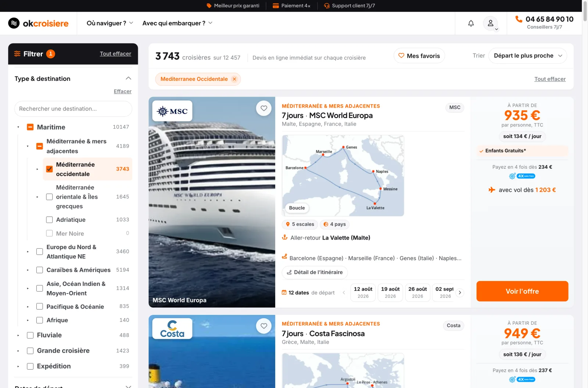Add Costa Fascinosa to favorites
The width and height of the screenshot is (588, 388).
coord(264,326)
